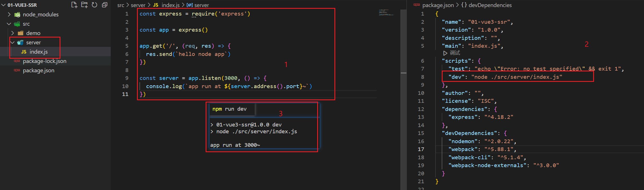Select the src folder name in the explorer
The width and height of the screenshot is (644, 190).
point(26,24)
